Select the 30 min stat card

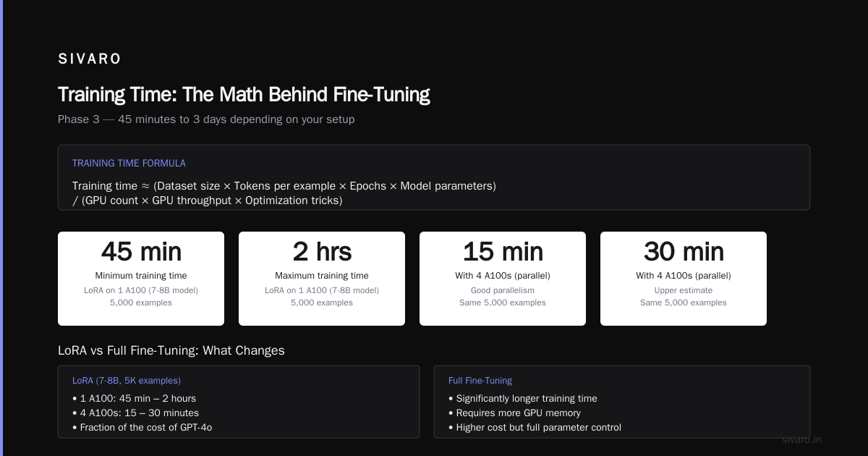684,279
